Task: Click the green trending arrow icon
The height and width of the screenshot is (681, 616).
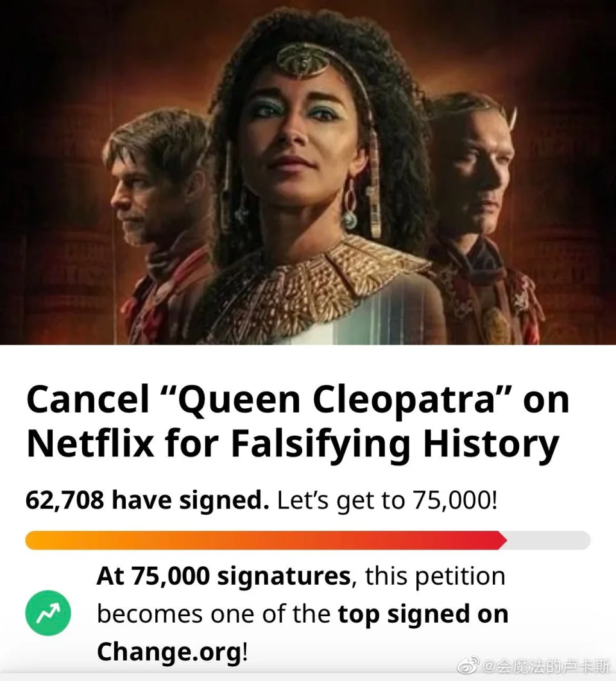Action: [x=47, y=614]
